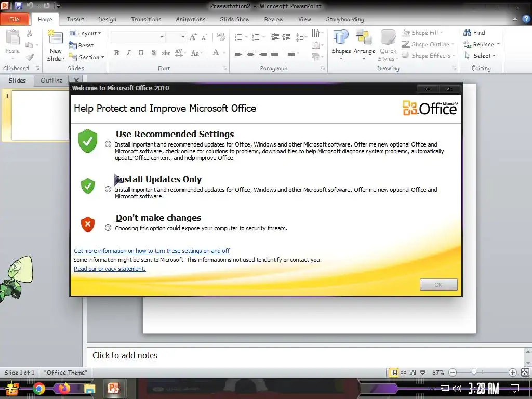Toggle Strikethrough formatting
The image size is (532, 399).
[x=166, y=53]
